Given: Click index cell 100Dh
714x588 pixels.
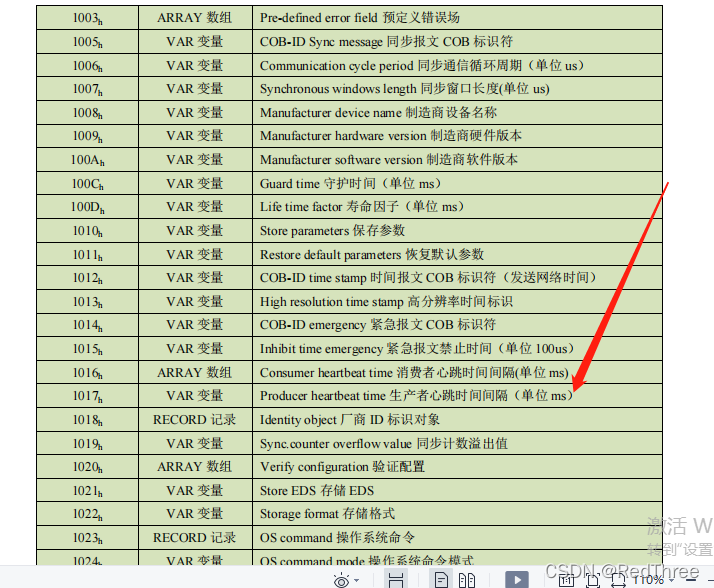Looking at the screenshot, I should pyautogui.click(x=87, y=207).
